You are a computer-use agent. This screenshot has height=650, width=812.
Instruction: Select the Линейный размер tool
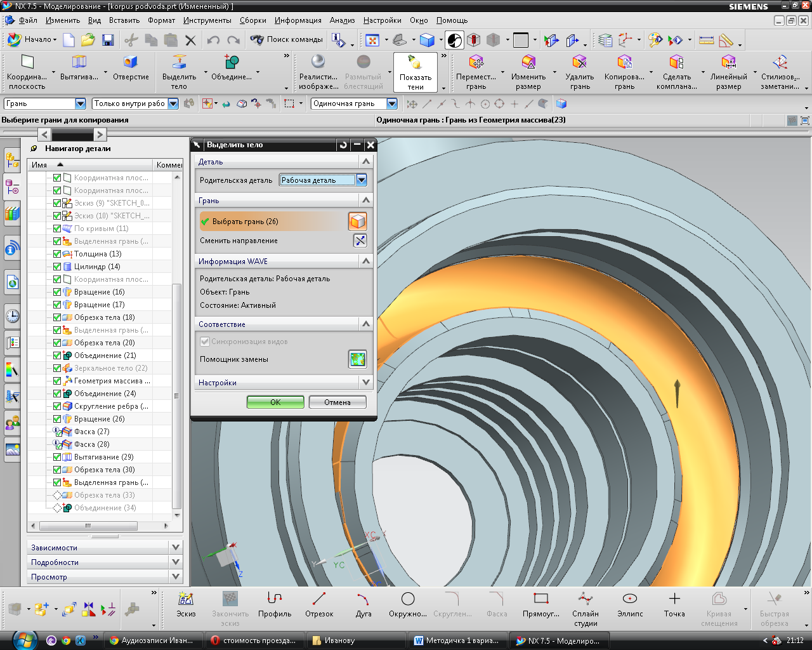click(728, 71)
